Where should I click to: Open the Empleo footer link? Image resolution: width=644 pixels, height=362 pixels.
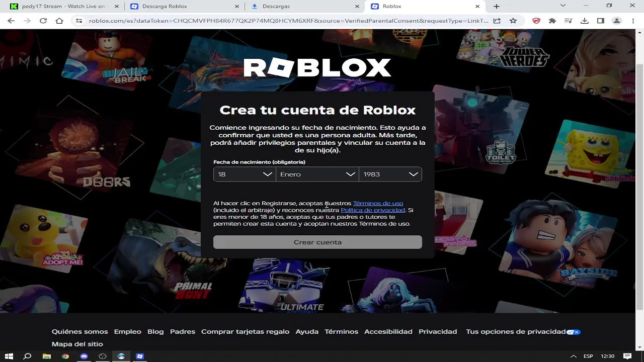(x=127, y=331)
